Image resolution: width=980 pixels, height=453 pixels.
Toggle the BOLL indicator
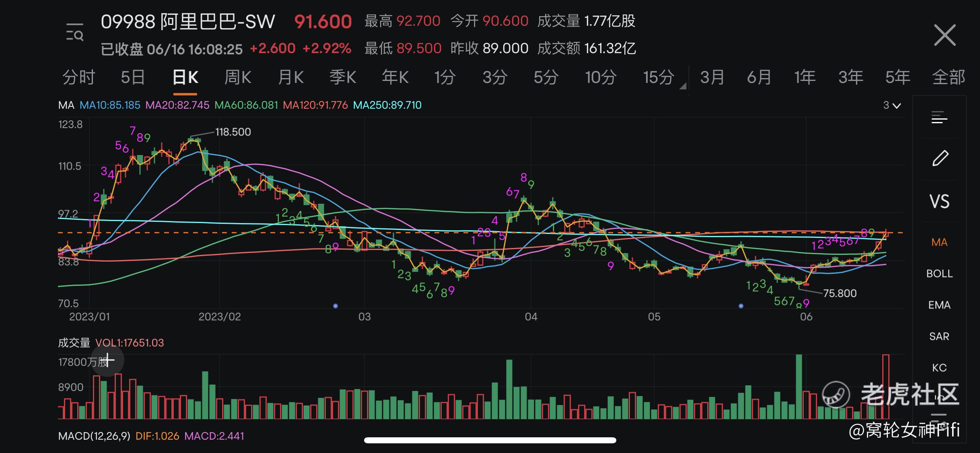939,274
